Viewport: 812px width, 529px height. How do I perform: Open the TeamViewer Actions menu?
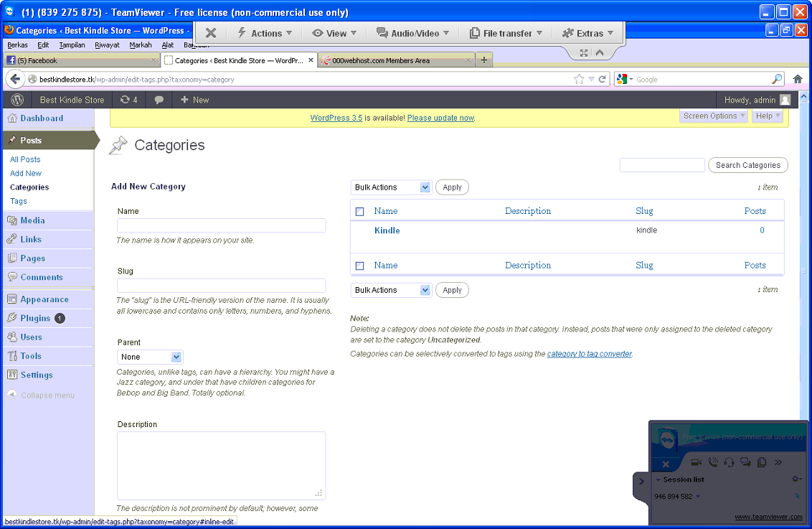point(265,33)
